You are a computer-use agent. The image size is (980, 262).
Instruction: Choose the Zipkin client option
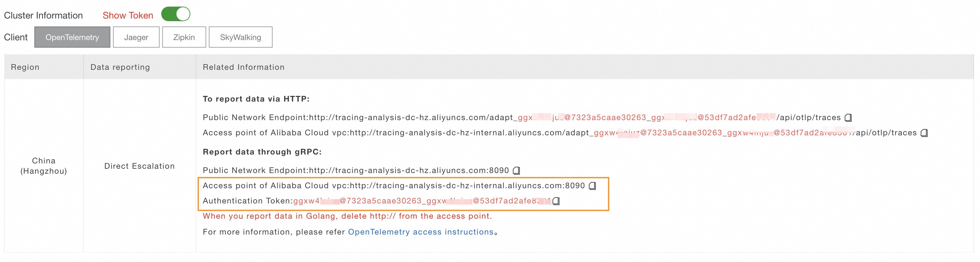point(184,37)
